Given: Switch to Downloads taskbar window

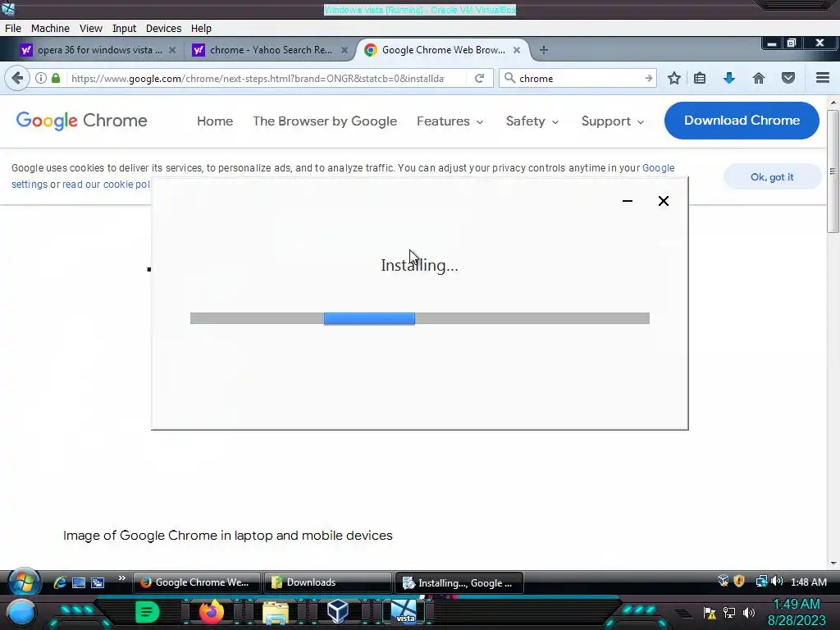Looking at the screenshot, I should point(327,582).
